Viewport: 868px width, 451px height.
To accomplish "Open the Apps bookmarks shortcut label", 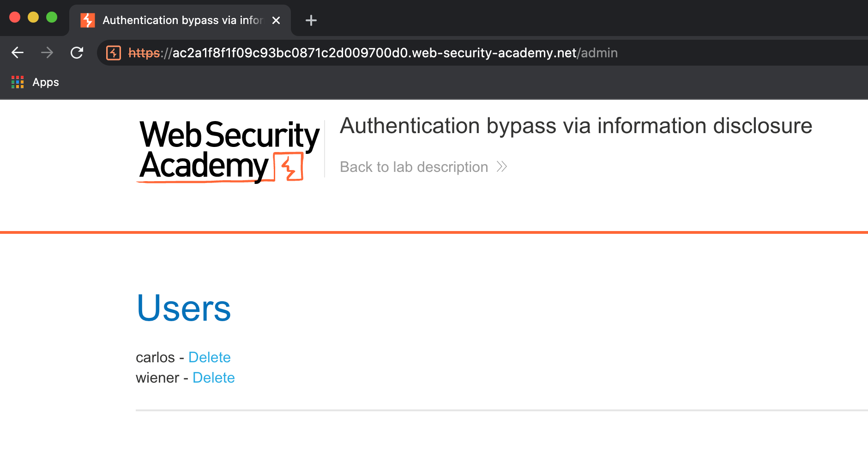I will [x=46, y=82].
